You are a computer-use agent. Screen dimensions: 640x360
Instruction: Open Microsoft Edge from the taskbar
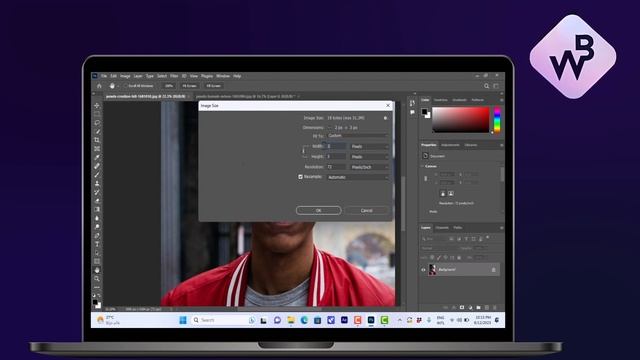pyautogui.click(x=304, y=320)
